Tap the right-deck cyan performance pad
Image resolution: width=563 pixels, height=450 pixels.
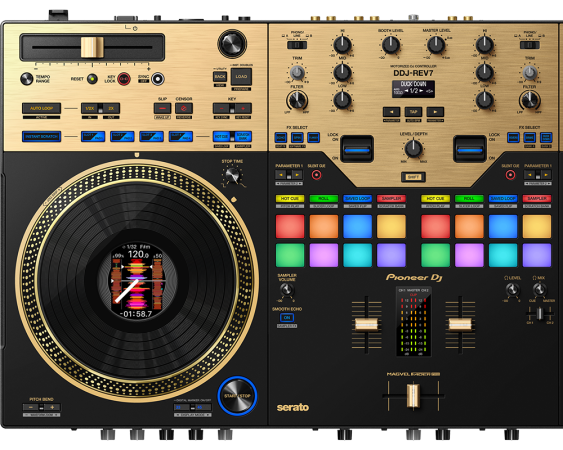(503, 255)
